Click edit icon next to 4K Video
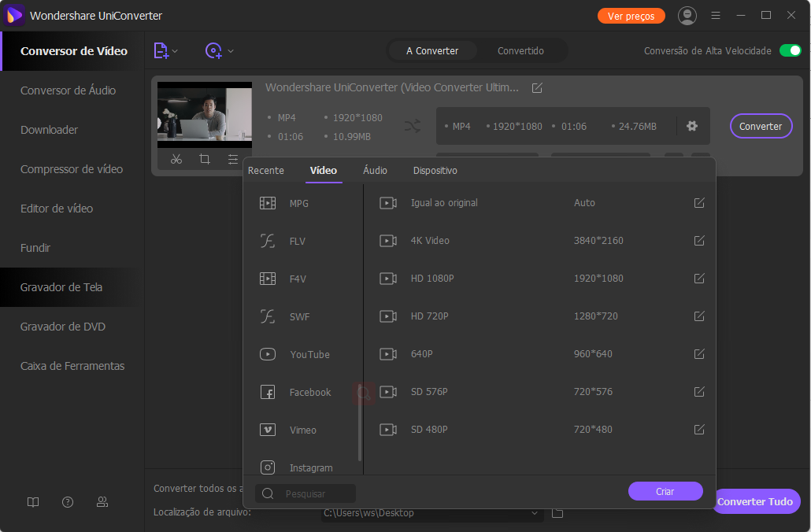The width and height of the screenshot is (811, 532). [x=699, y=241]
